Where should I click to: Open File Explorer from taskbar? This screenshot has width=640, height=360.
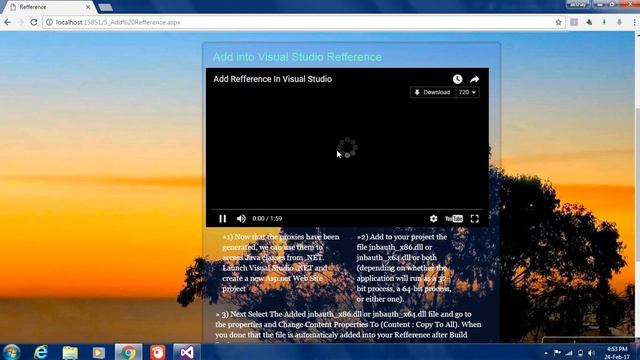pyautogui.click(x=70, y=352)
